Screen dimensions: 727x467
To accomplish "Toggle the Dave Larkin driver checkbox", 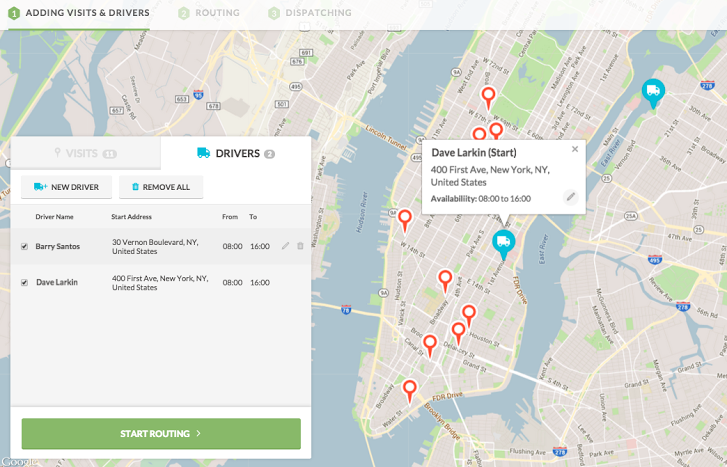I will point(25,282).
